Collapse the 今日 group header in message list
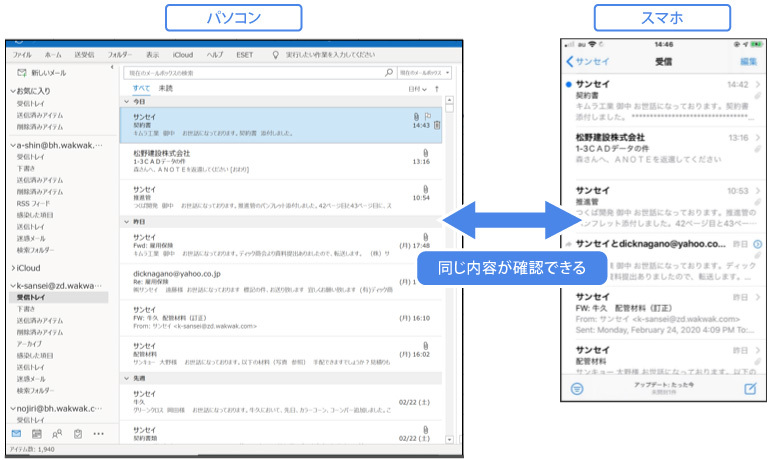The height and width of the screenshot is (460, 771). 127,102
